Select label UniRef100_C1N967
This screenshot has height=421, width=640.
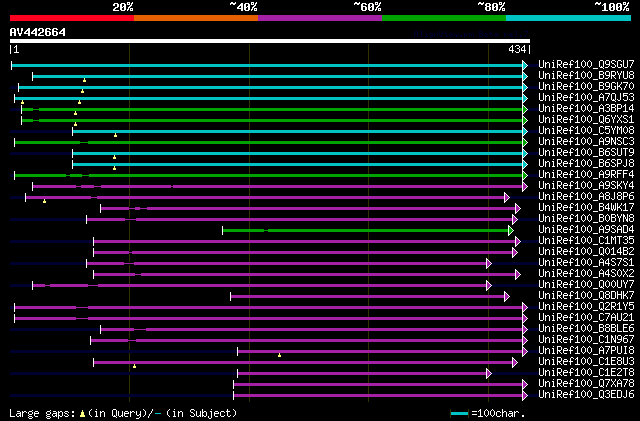(x=586, y=340)
